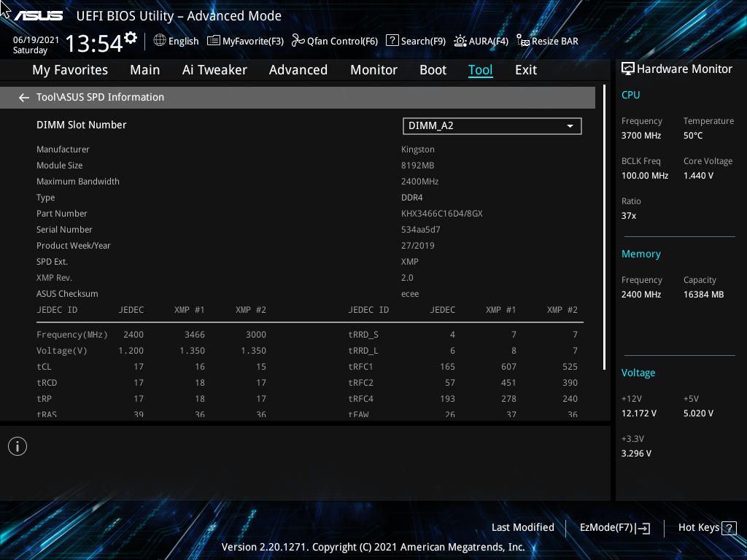
Task: Launch the AURA lighting control
Action: point(481,41)
